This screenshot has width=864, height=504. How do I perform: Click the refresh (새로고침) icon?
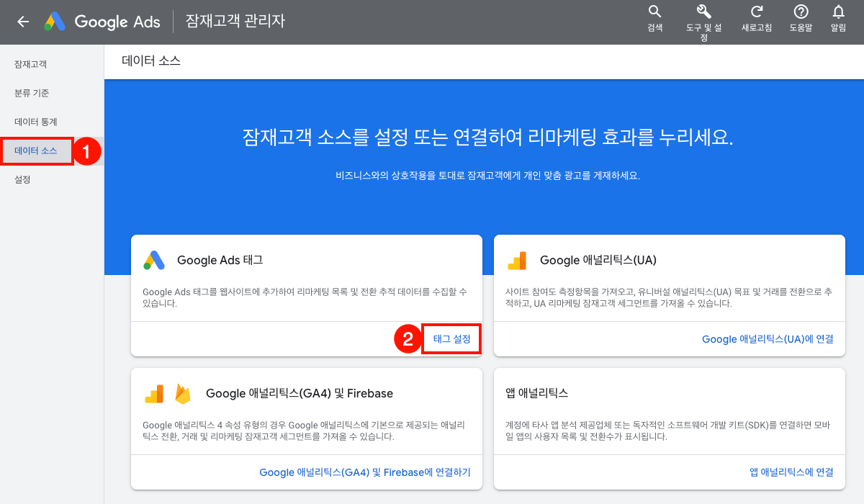click(x=757, y=12)
